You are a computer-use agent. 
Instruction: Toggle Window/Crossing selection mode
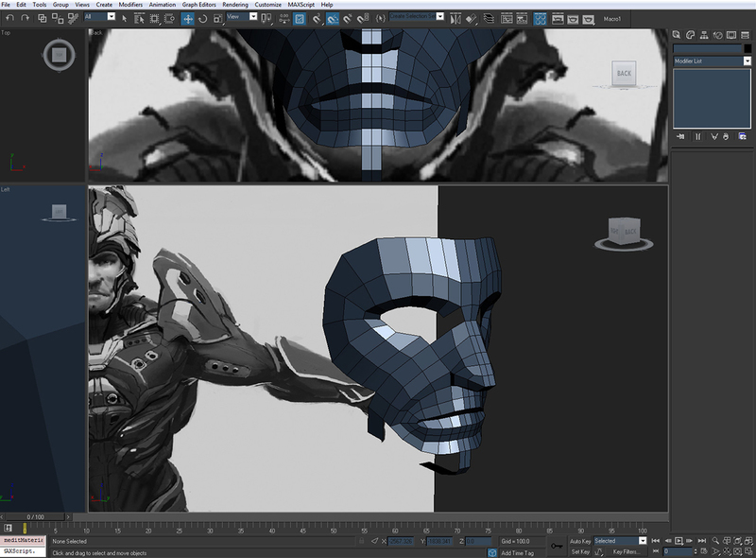pyautogui.click(x=170, y=18)
